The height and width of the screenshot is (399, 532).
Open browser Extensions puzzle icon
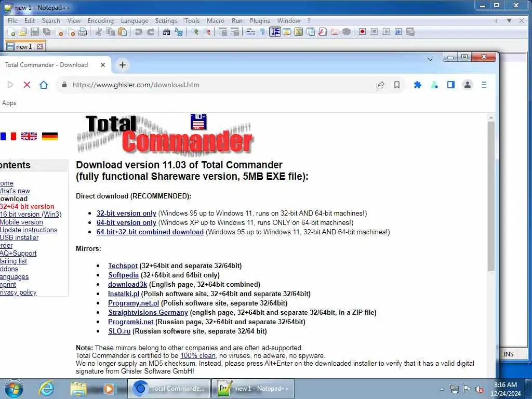pyautogui.click(x=418, y=85)
